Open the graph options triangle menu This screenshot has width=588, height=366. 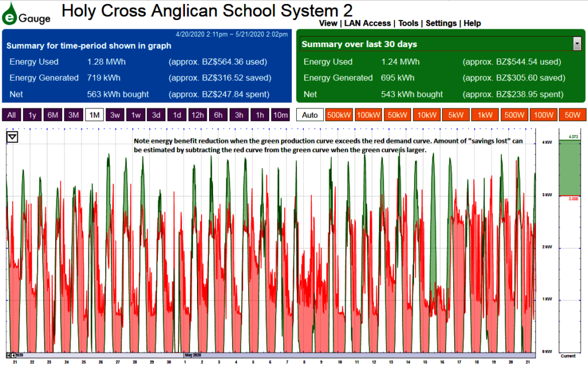[13, 137]
